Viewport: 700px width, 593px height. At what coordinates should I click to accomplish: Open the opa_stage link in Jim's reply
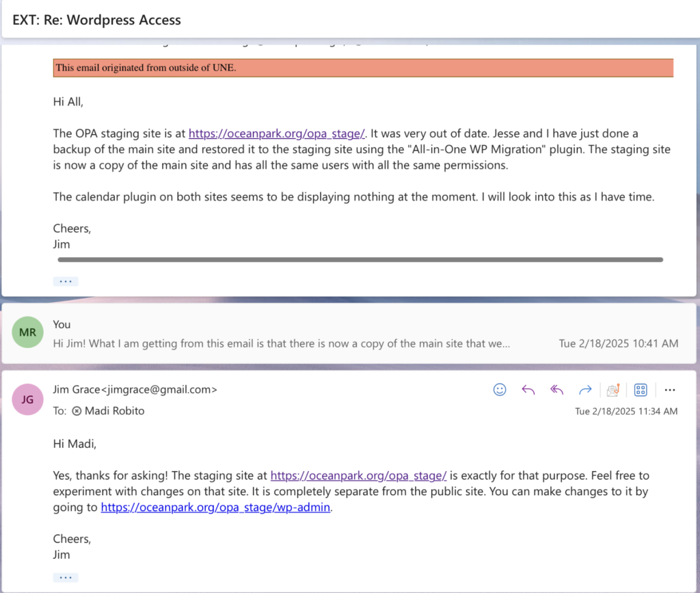coord(358,475)
